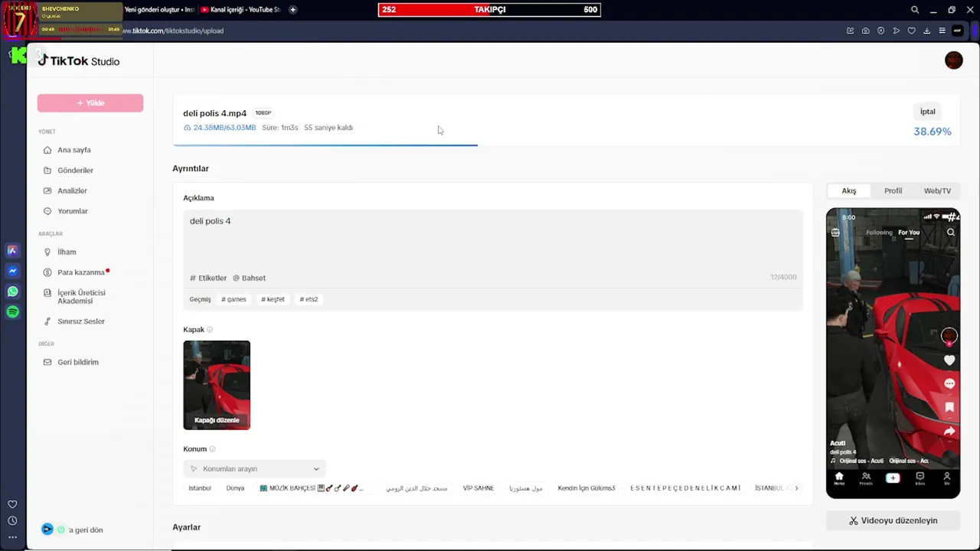
Task: Click the Bahset mention button
Action: (x=250, y=278)
